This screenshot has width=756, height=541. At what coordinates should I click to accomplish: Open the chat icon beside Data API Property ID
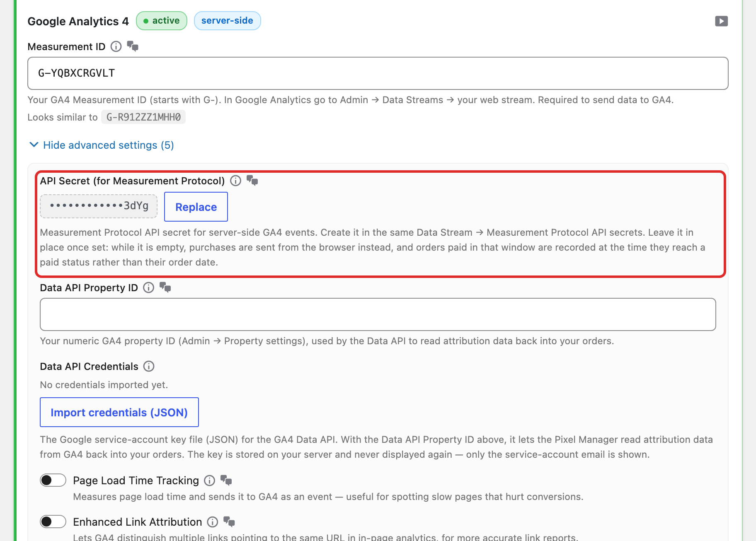[165, 287]
